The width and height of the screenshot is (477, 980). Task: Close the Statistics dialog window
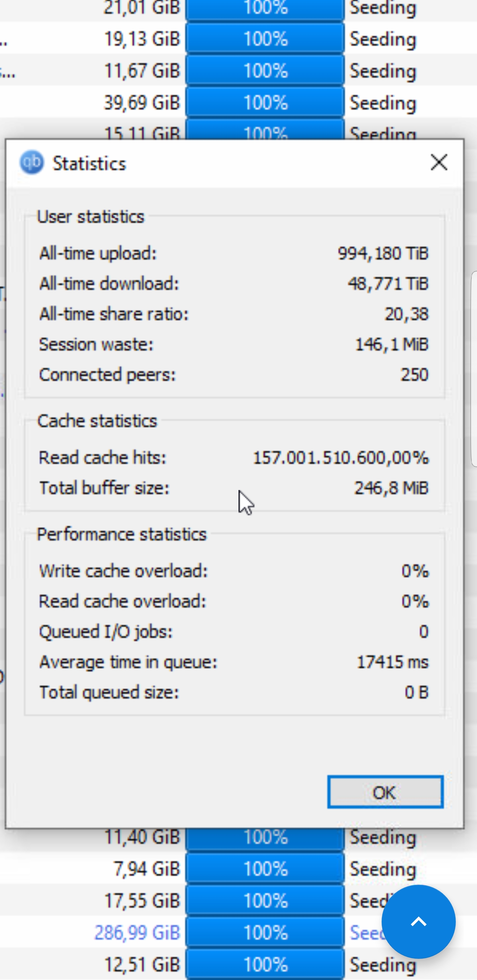pyautogui.click(x=439, y=163)
